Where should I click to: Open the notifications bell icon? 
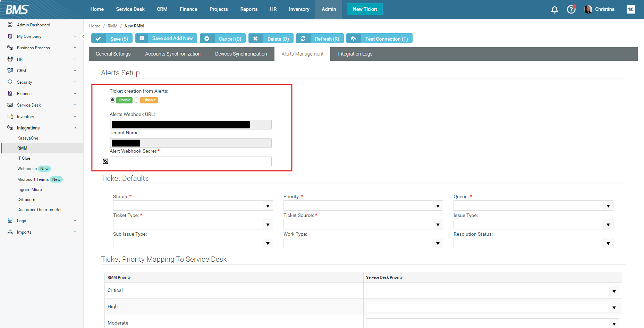point(554,10)
